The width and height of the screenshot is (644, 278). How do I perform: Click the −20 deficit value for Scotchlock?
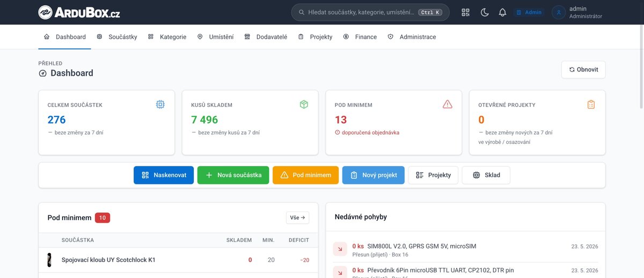click(304, 260)
